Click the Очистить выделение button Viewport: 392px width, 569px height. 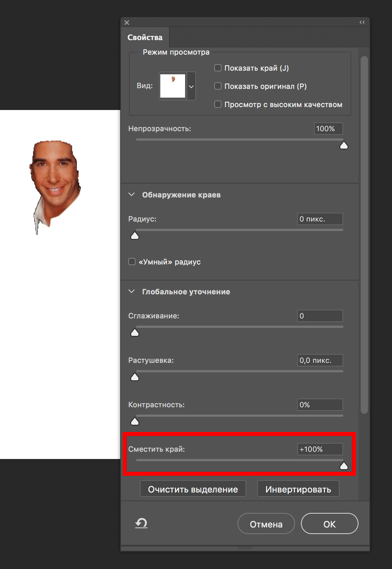tap(193, 488)
